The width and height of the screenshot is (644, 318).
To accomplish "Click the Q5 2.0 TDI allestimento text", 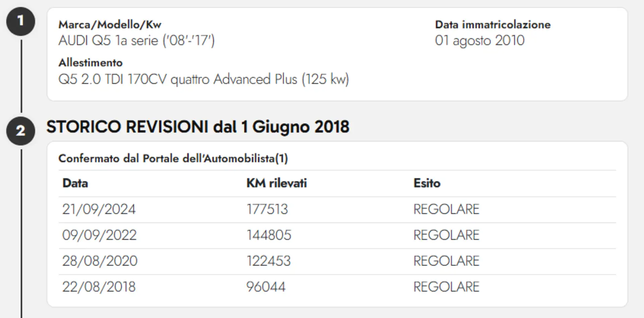I will tap(203, 79).
